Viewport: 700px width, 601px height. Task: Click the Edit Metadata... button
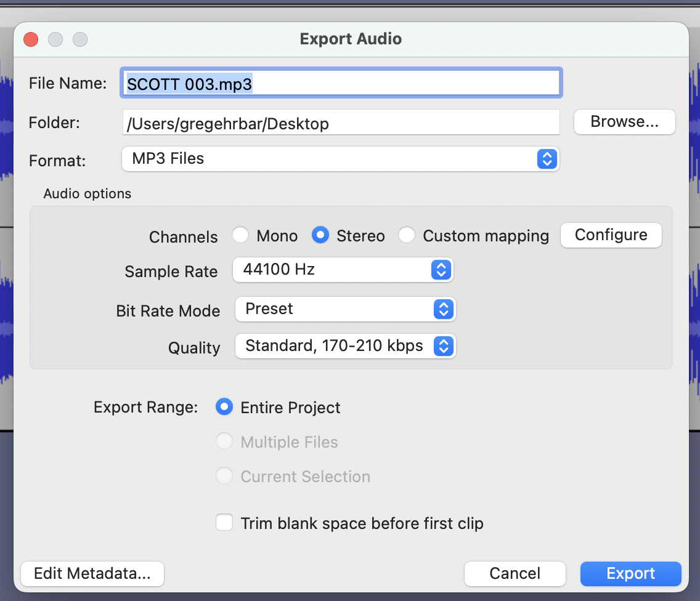(x=92, y=574)
